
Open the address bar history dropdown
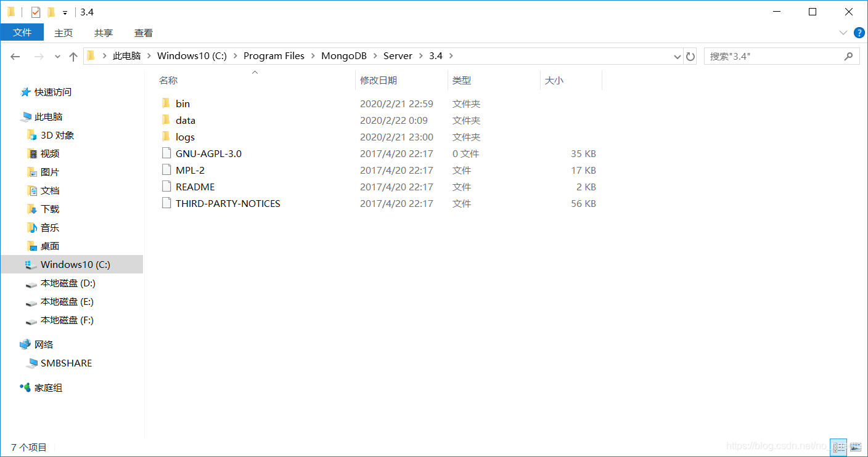(x=678, y=57)
